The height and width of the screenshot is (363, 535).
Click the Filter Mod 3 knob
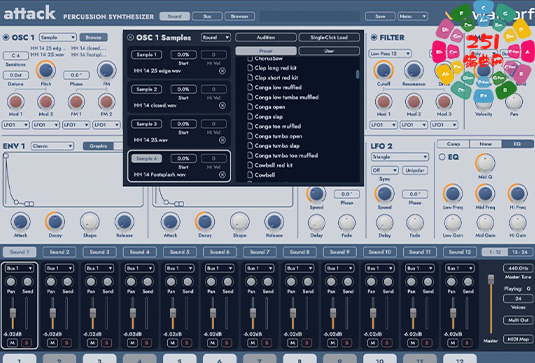coord(444,101)
